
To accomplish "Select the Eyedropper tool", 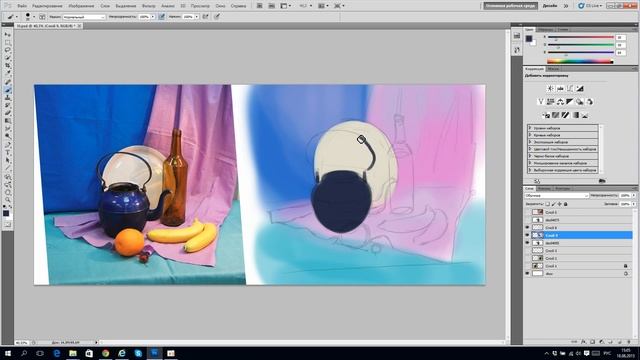I will click(7, 73).
